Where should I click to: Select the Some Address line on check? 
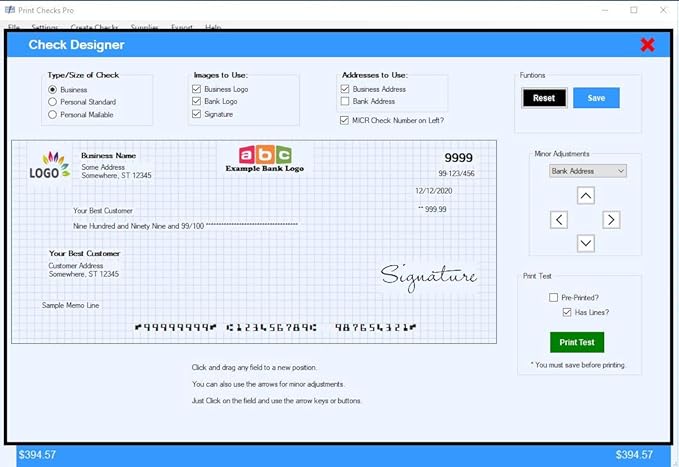[x=103, y=167]
